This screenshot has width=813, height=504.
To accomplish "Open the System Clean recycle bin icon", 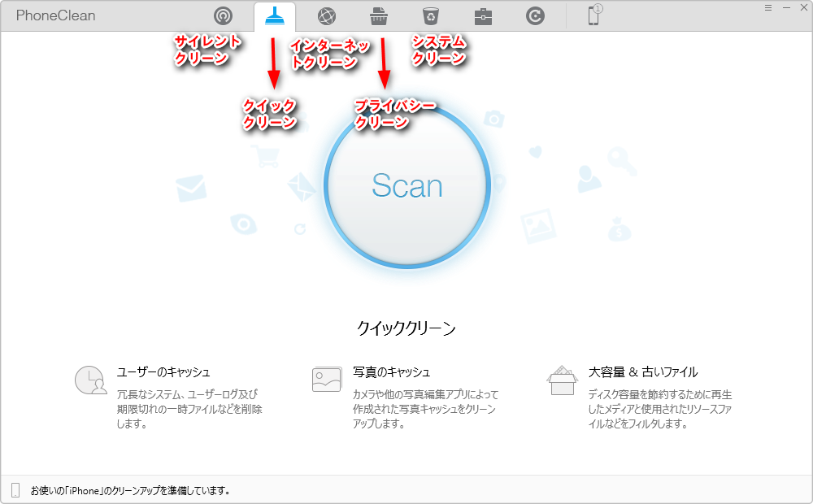I will coord(431,16).
